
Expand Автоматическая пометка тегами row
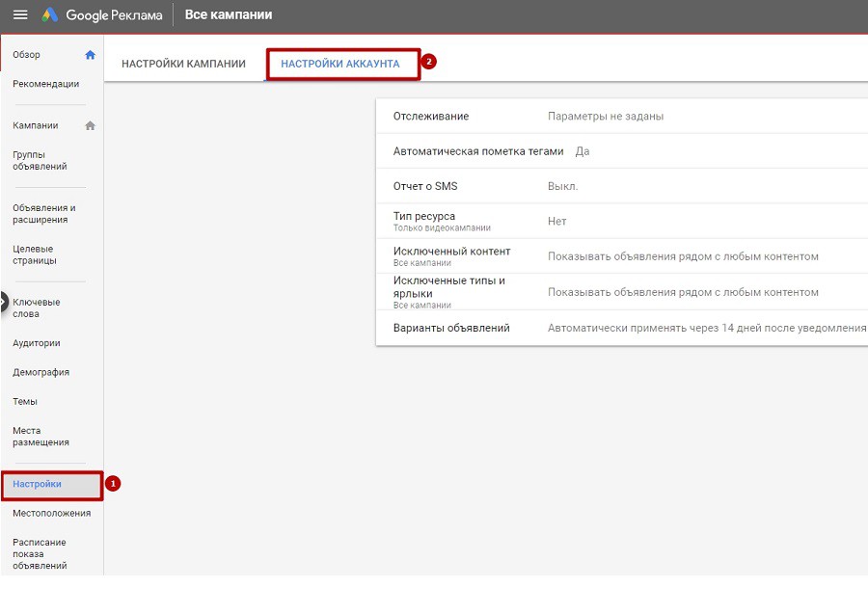(621, 151)
